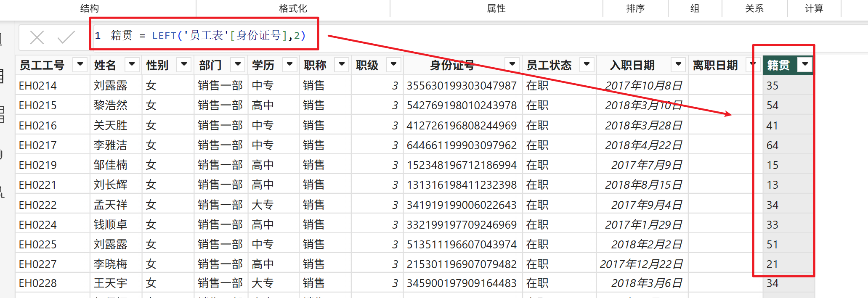Open the 入职日期 column filter dropdown
This screenshot has height=298, width=868.
(678, 65)
